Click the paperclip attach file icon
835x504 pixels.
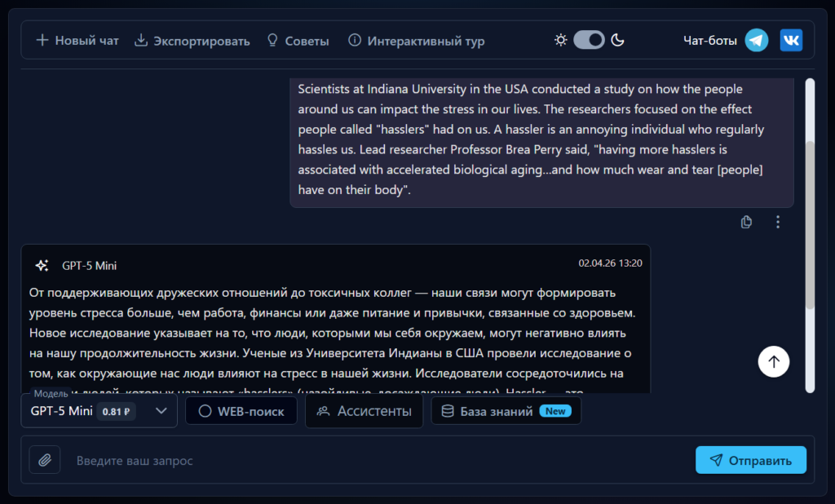45,460
